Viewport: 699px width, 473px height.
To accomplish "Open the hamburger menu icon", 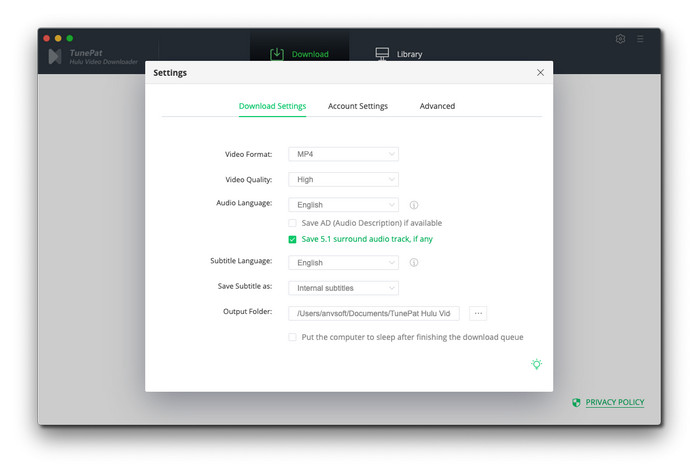I will tap(640, 39).
